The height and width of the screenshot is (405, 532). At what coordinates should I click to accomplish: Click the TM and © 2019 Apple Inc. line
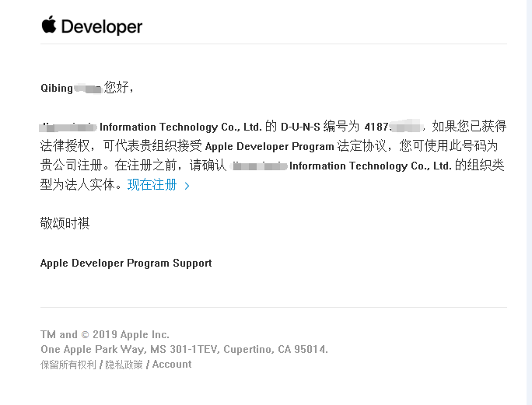[x=105, y=335]
